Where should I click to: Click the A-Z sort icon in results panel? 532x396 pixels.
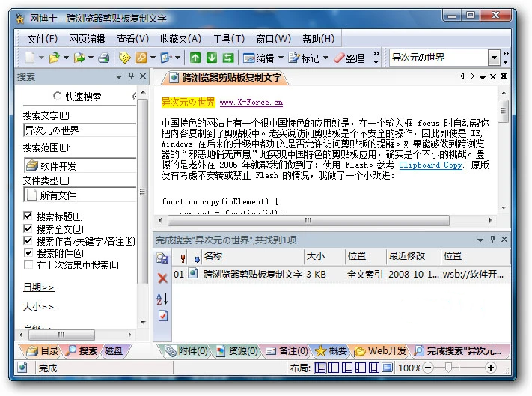click(162, 299)
